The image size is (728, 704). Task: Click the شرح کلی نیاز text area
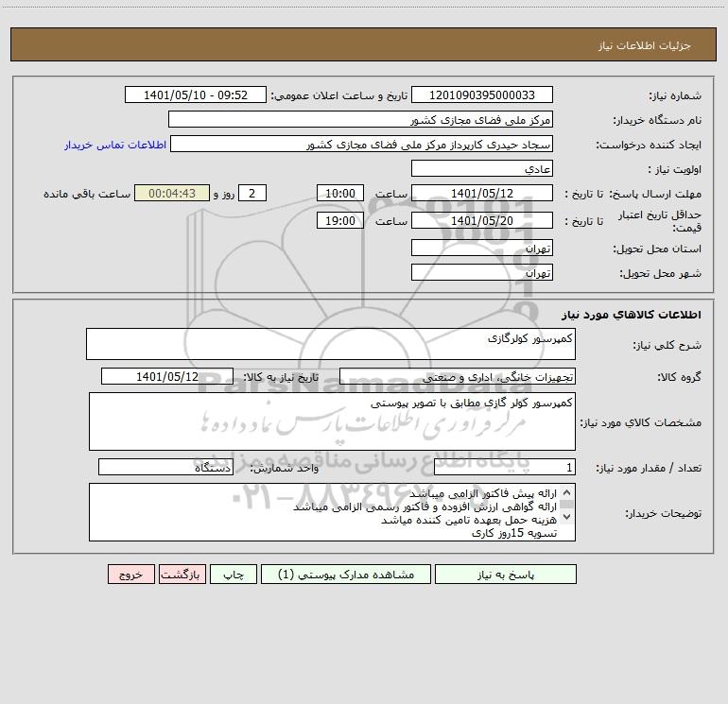coord(331,344)
